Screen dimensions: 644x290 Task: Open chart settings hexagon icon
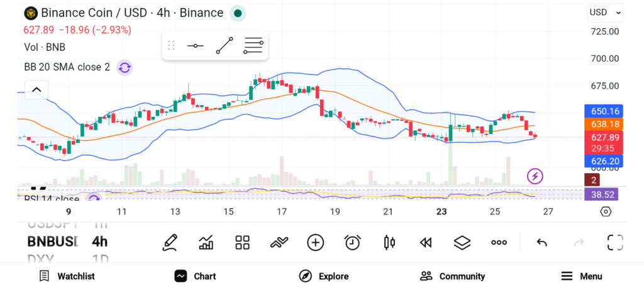click(606, 211)
